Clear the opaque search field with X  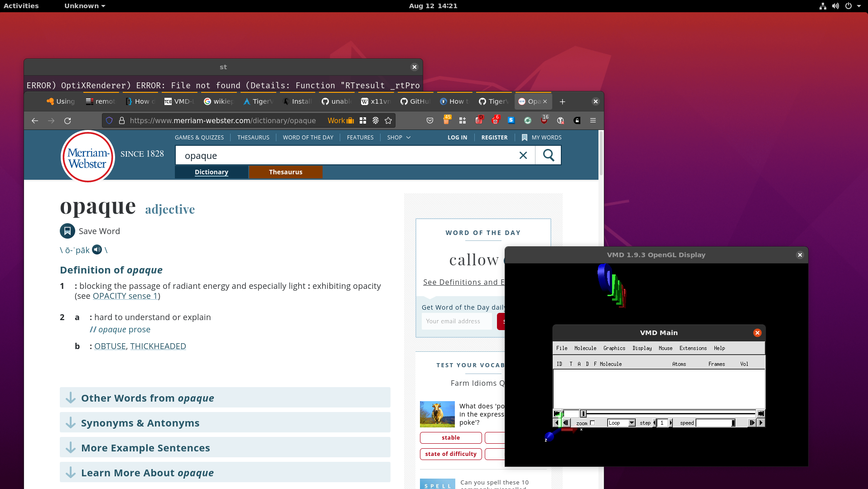pyautogui.click(x=523, y=155)
